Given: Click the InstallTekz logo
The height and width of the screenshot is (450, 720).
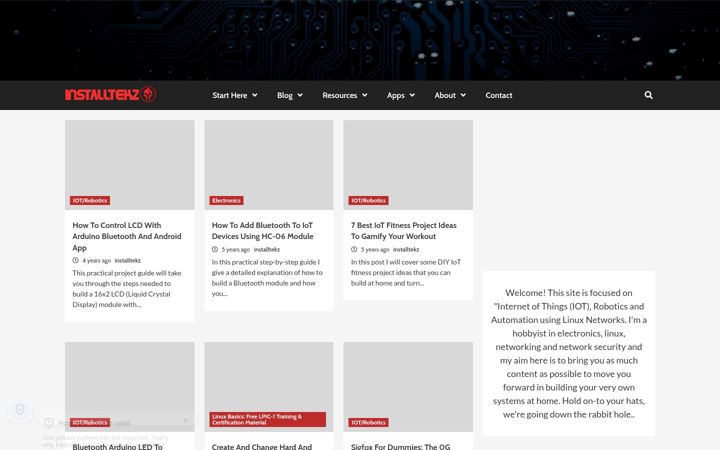Looking at the screenshot, I should pyautogui.click(x=111, y=95).
